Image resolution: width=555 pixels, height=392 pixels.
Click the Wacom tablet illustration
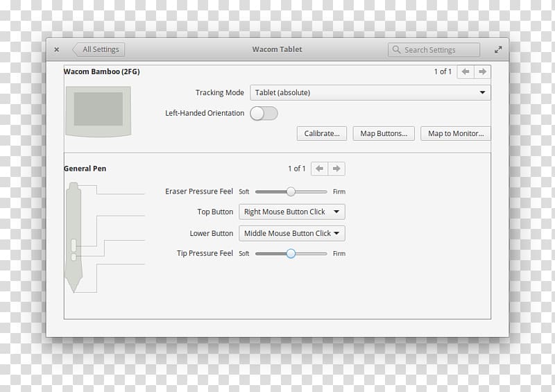[98, 111]
